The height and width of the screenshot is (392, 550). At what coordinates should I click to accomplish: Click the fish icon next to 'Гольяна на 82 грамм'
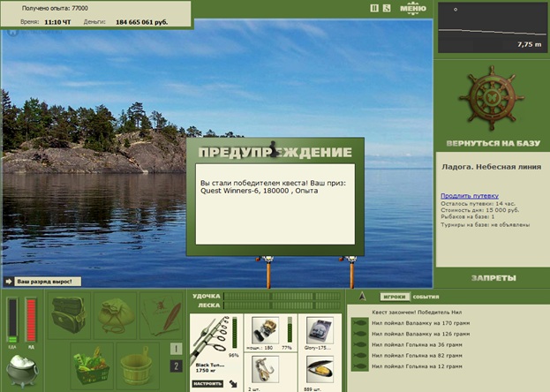pos(359,356)
